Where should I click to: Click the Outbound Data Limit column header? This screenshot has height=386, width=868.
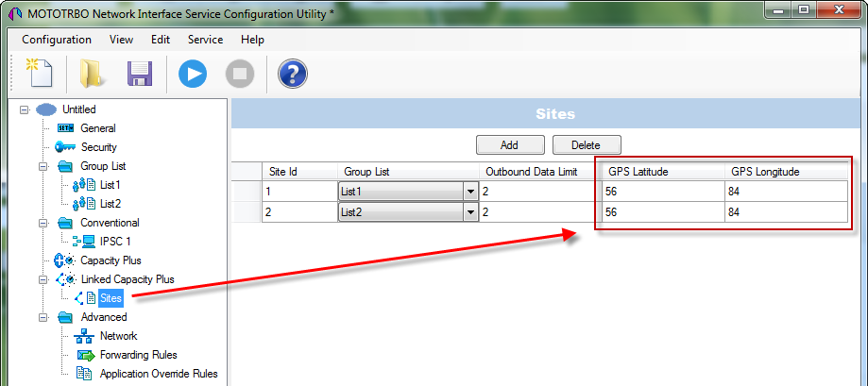point(540,172)
